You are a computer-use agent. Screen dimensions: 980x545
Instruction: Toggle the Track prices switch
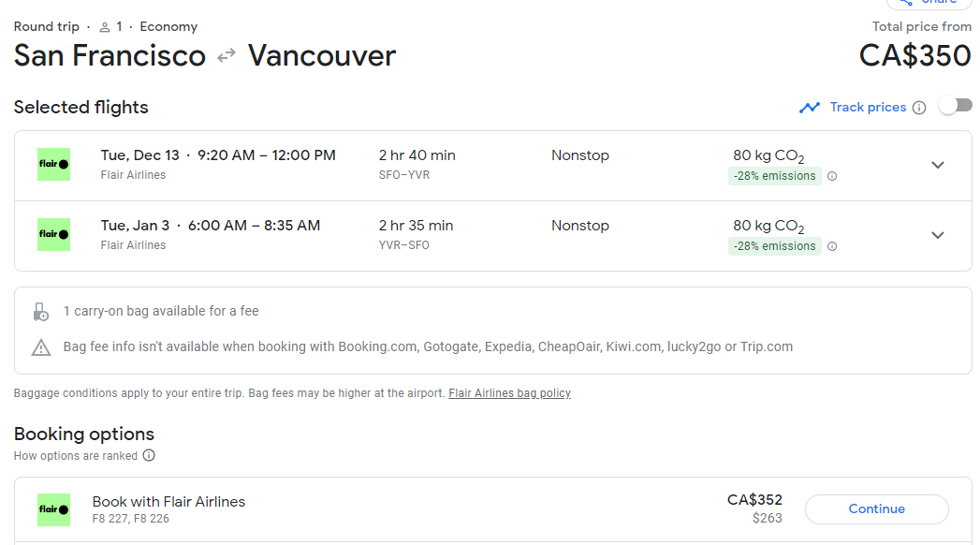pyautogui.click(x=956, y=106)
